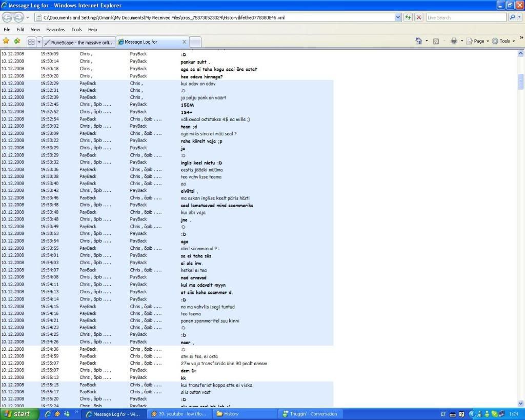
Task: Open the Tools dropdown in the command bar
Action: pos(504,41)
